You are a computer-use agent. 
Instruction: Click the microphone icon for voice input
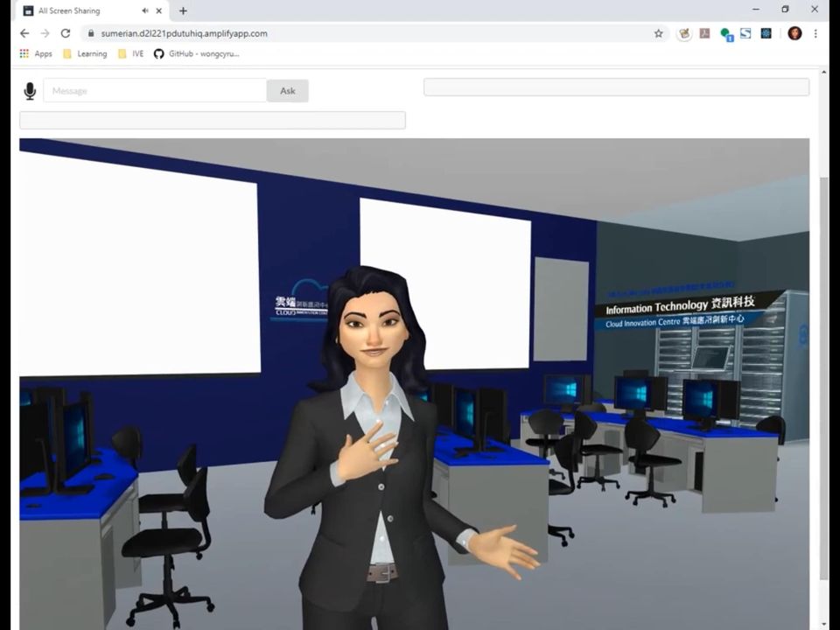coord(30,91)
